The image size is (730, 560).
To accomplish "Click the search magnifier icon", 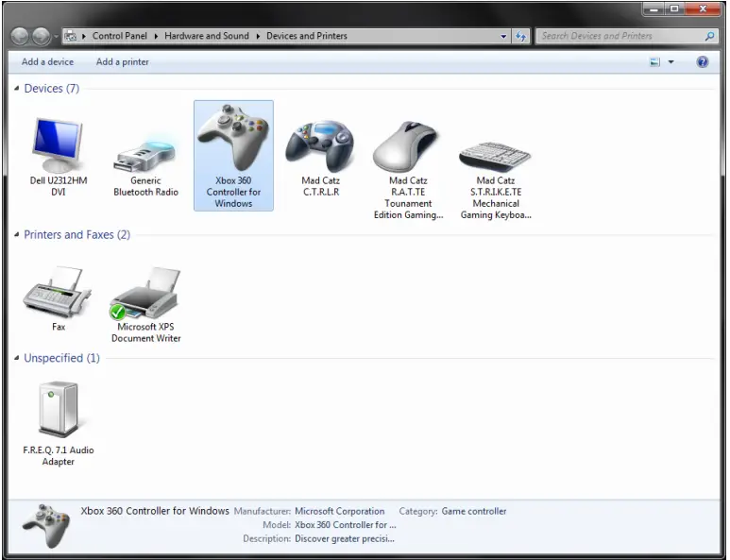I will click(x=709, y=36).
